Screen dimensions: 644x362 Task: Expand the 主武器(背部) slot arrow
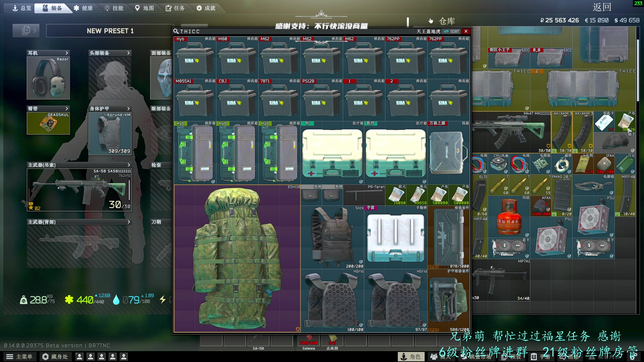[x=129, y=222]
